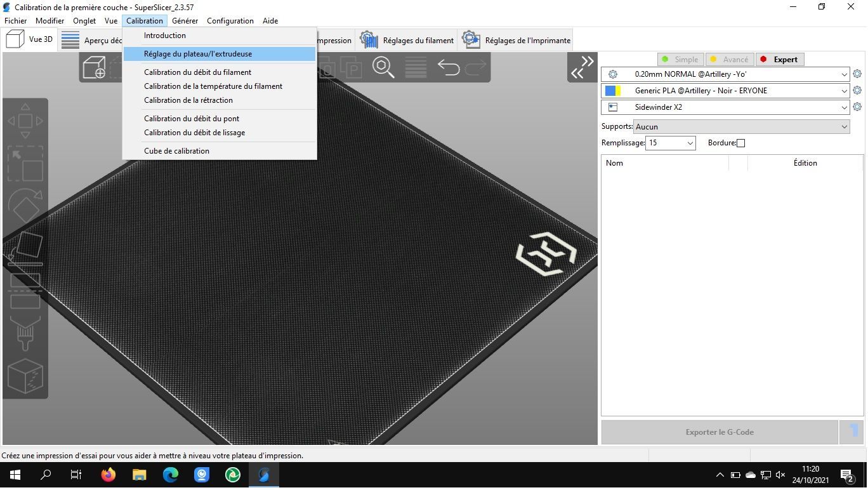Select the Paint-on supports brush tool
This screenshot has width=868, height=490.
pos(25,333)
